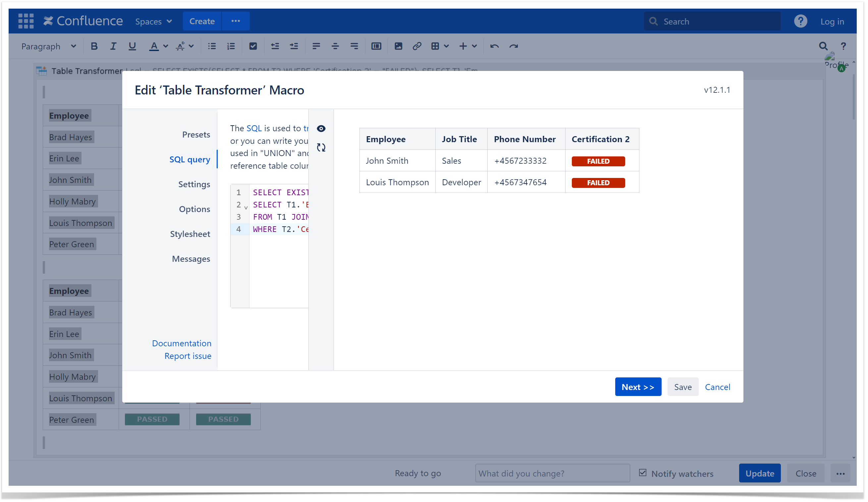Click the What did you change field
Image resolution: width=868 pixels, height=502 pixels.
[x=552, y=473]
